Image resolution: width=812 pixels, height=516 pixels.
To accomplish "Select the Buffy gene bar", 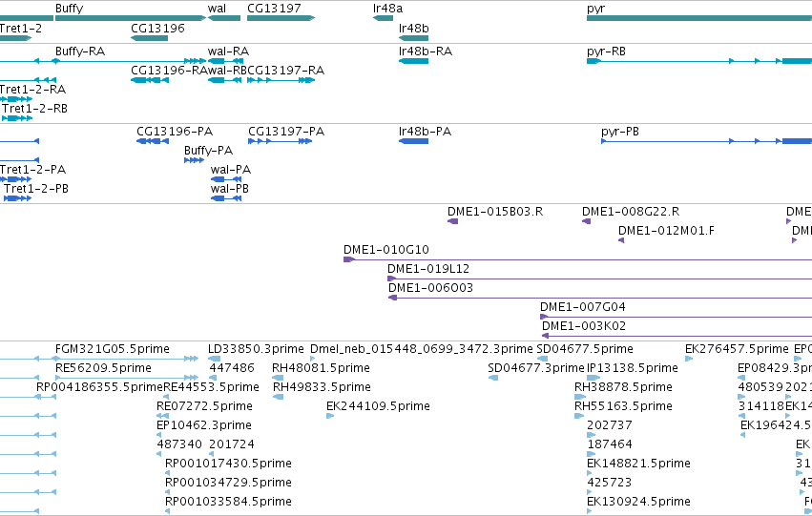I will point(131,18).
